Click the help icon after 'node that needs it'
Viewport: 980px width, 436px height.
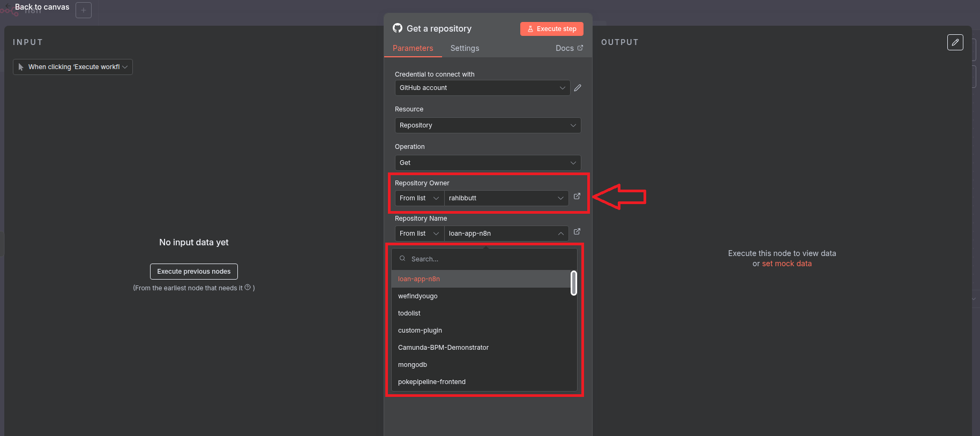point(248,288)
